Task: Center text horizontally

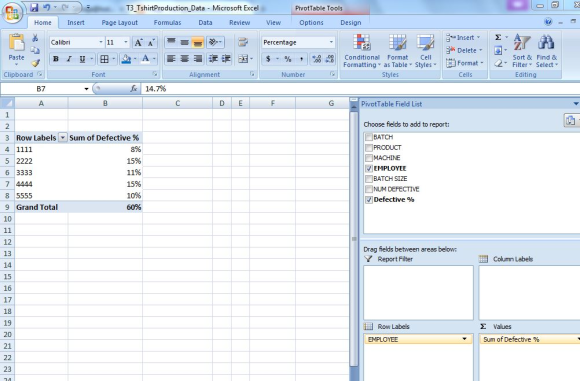Action: [184, 58]
